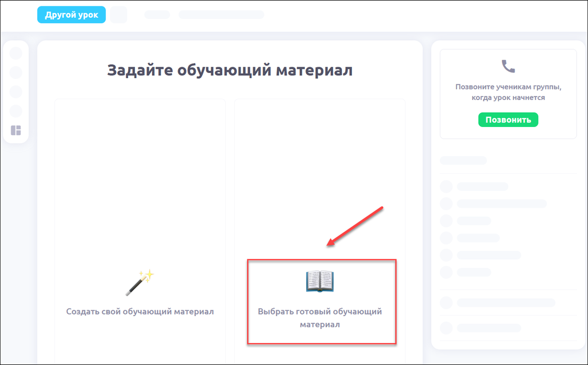588x365 pixels.
Task: Select the third circle in left sidebar
Action: tap(16, 92)
